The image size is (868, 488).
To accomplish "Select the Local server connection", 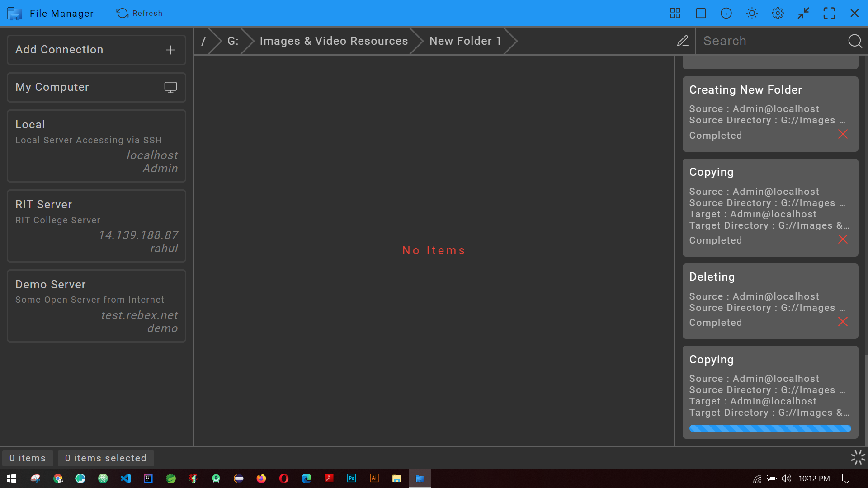I will coord(97,146).
